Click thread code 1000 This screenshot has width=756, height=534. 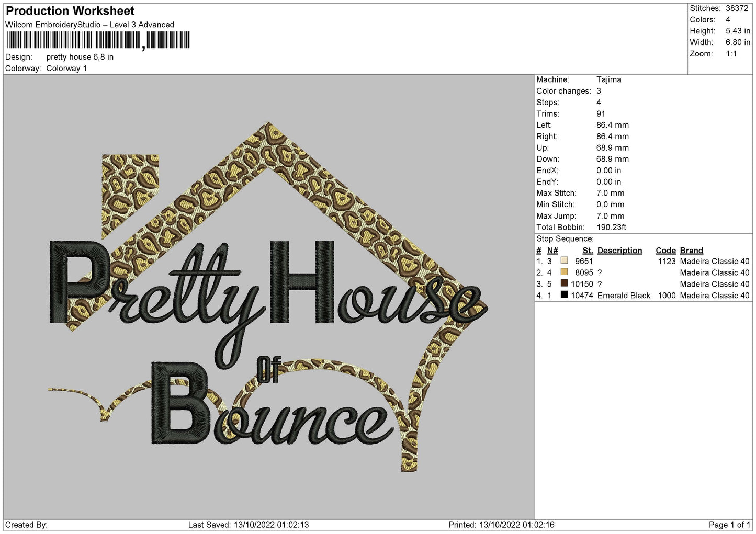(x=667, y=296)
